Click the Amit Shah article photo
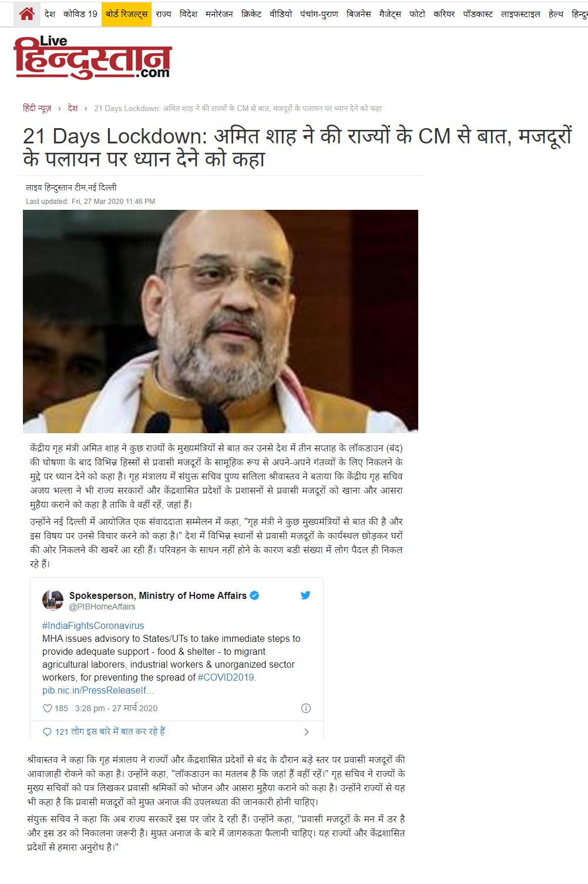Screen dimensions: 588x884 pos(220,322)
